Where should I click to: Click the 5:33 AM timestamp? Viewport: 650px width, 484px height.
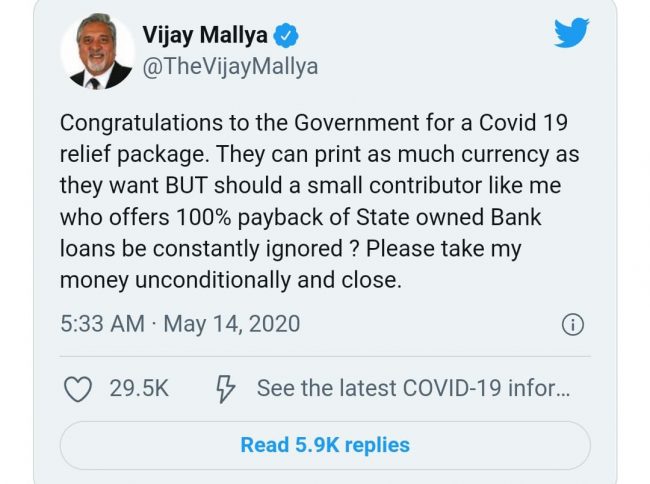coord(102,324)
